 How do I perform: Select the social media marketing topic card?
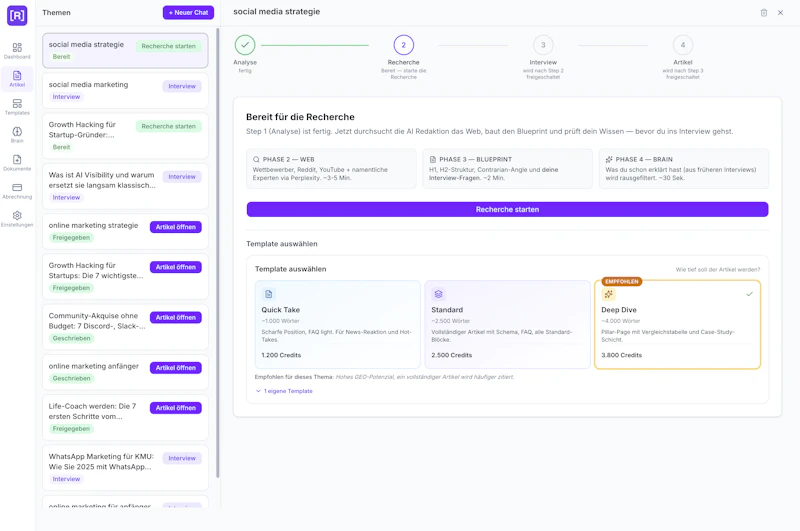(125, 90)
